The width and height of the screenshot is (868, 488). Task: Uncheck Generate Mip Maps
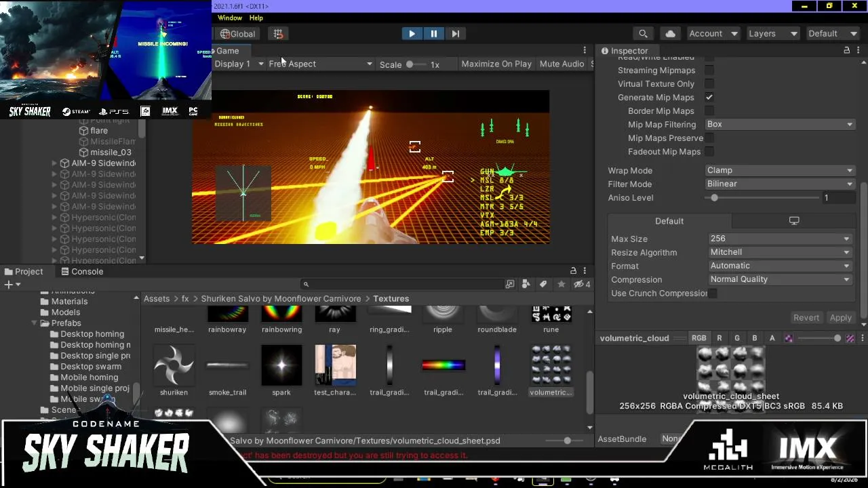tap(709, 98)
